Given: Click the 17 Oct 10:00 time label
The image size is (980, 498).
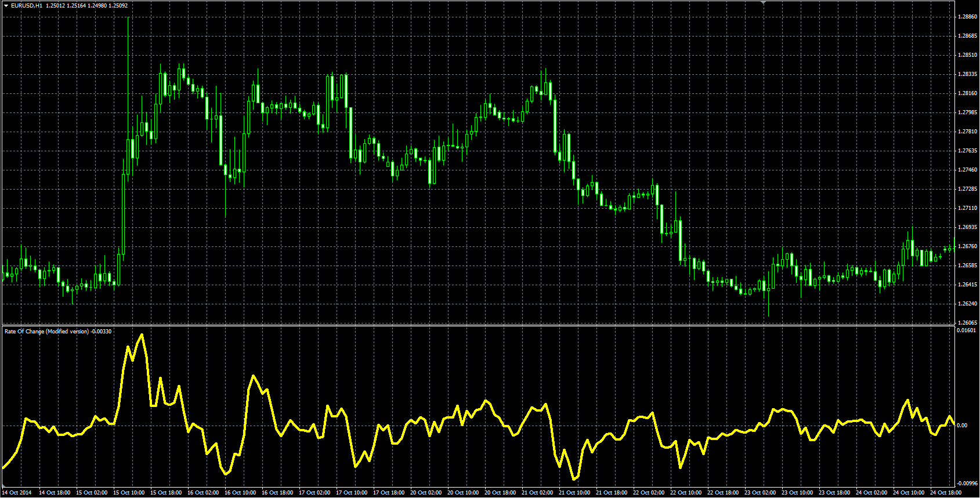Looking at the screenshot, I should point(352,493).
